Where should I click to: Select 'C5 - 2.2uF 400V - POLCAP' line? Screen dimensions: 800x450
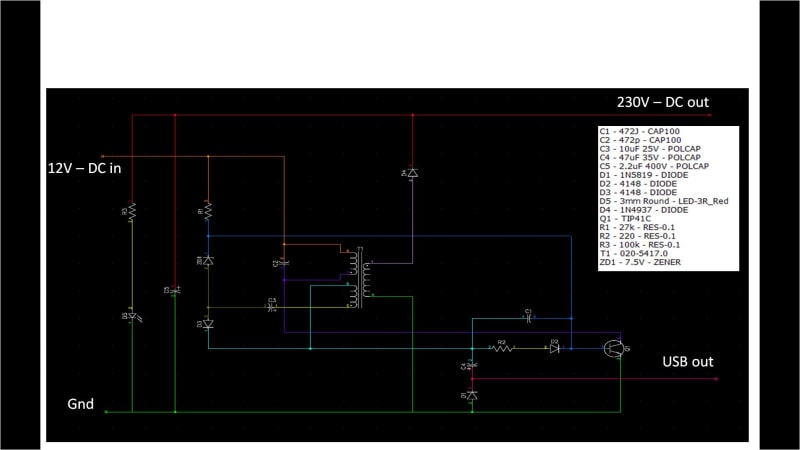[x=654, y=166]
